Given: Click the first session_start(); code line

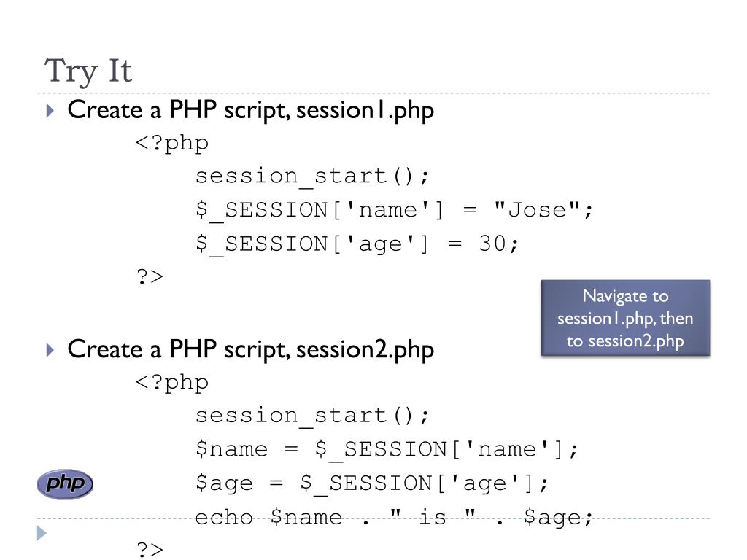Looking at the screenshot, I should point(313,176).
